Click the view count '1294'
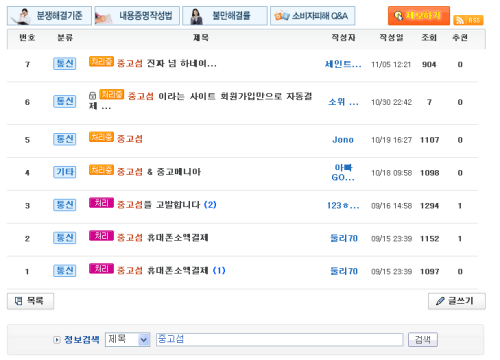The height and width of the screenshot is (360, 500). (x=429, y=206)
